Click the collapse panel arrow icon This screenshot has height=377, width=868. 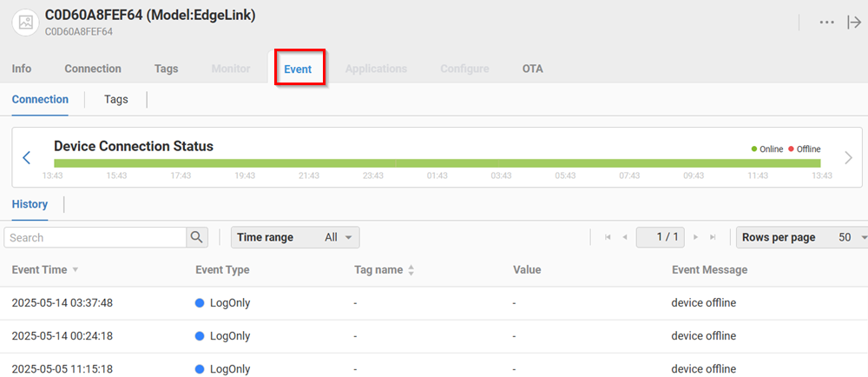[853, 23]
